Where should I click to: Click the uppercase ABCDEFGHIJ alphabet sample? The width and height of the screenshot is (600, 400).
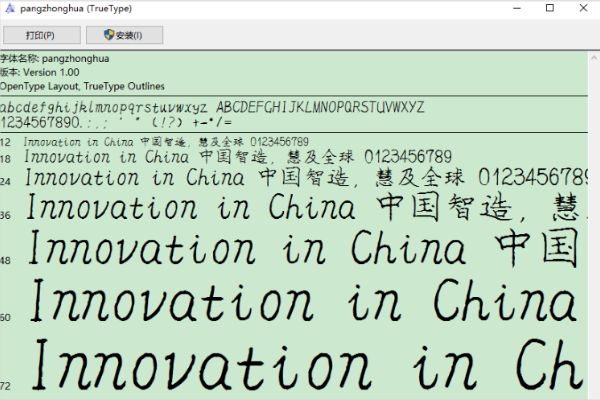(320, 107)
